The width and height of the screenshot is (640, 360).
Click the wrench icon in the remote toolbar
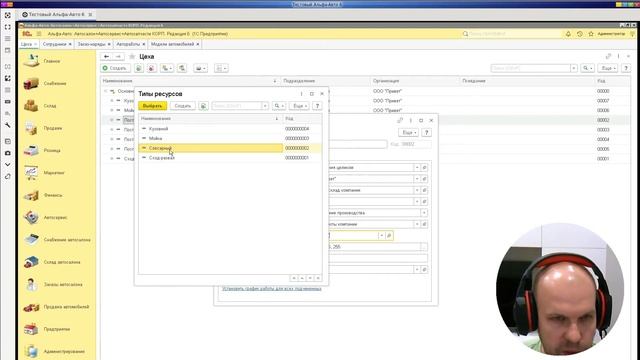click(8, 125)
